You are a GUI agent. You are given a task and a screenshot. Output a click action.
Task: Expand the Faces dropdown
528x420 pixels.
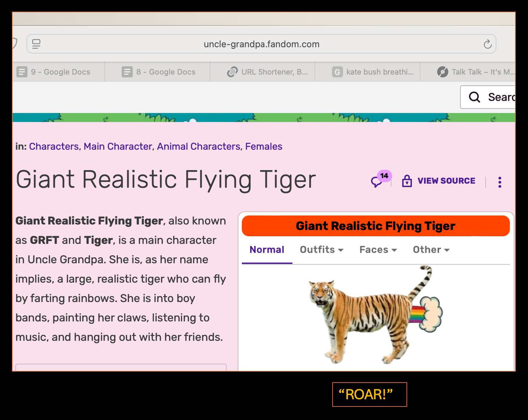point(378,250)
